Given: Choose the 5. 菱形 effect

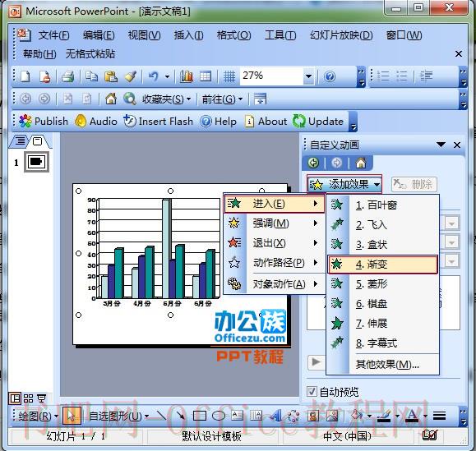Looking at the screenshot, I should coord(383,284).
